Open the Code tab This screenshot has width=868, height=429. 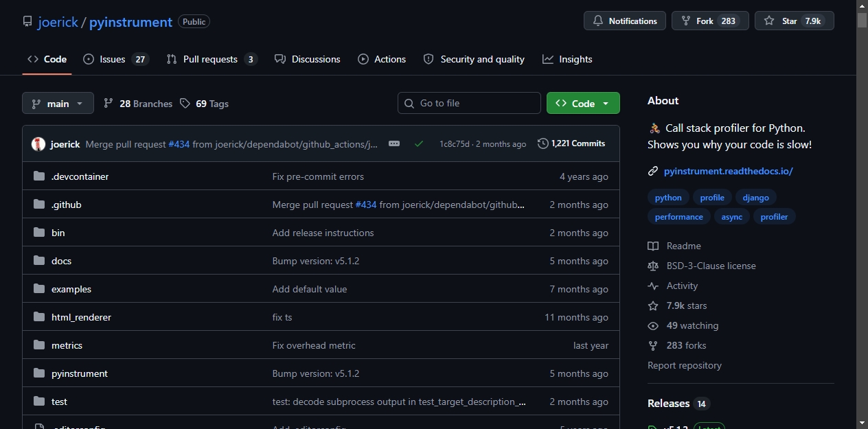point(47,59)
